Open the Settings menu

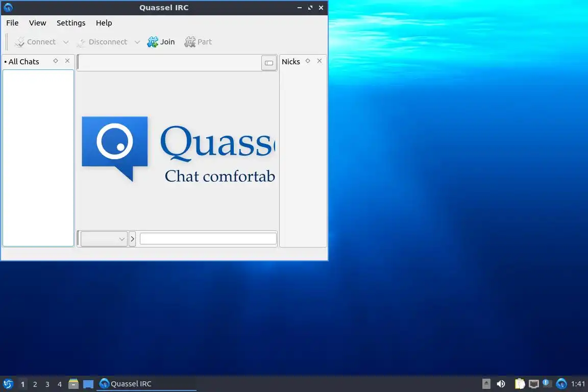pos(71,23)
